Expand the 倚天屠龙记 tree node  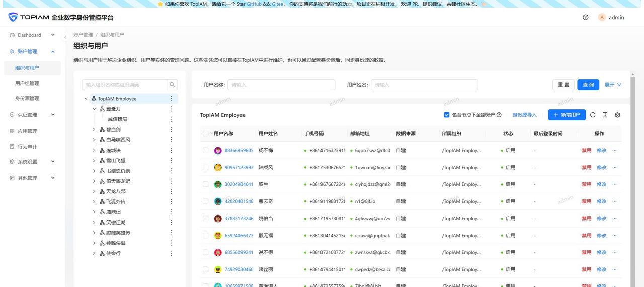click(94, 181)
